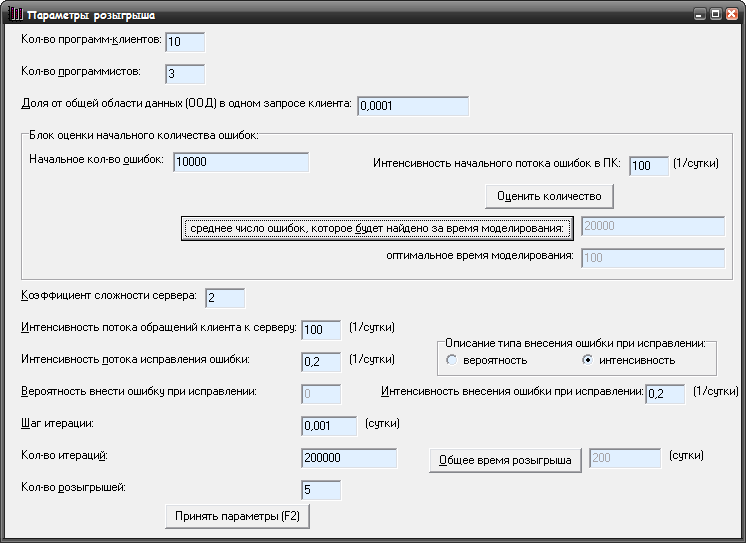
Task: Edit Интенсивность начального потока ошибок в ПК field
Action: tap(649, 166)
